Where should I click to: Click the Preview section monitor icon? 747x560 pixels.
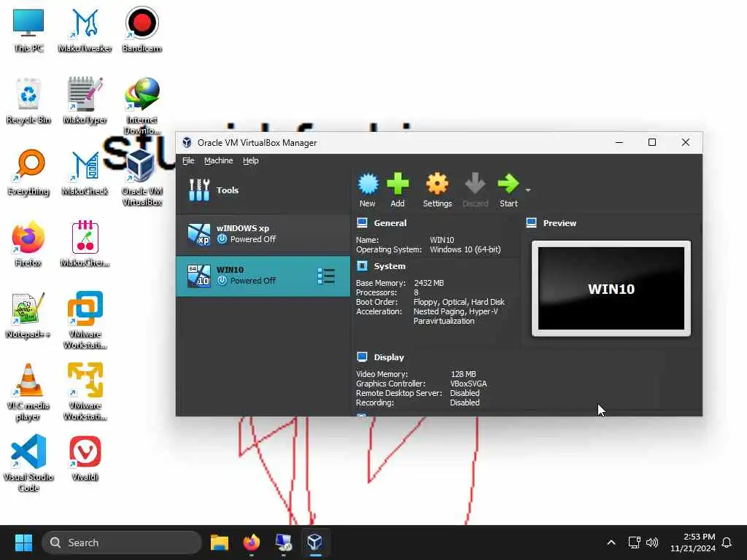point(531,222)
